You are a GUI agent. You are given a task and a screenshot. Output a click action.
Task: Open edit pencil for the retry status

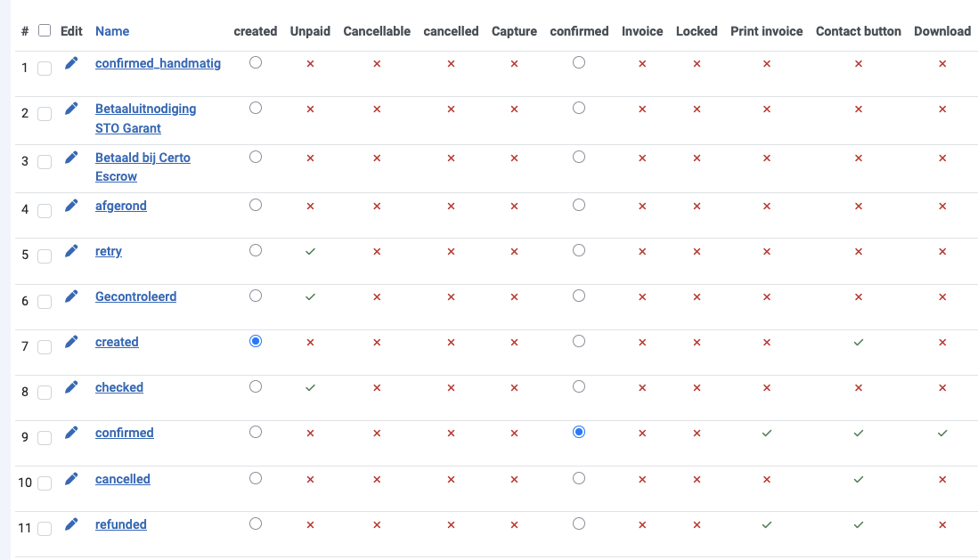tap(71, 251)
